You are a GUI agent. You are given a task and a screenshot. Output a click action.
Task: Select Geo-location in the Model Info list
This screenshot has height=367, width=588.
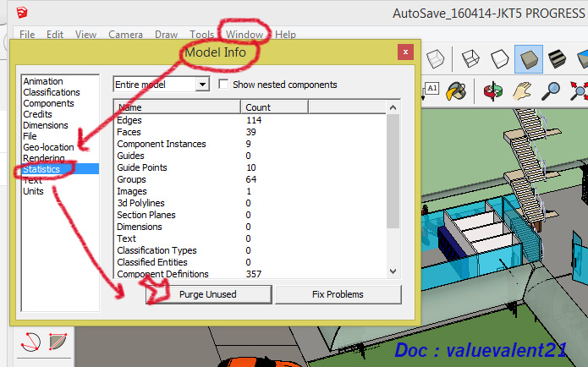[x=48, y=147]
